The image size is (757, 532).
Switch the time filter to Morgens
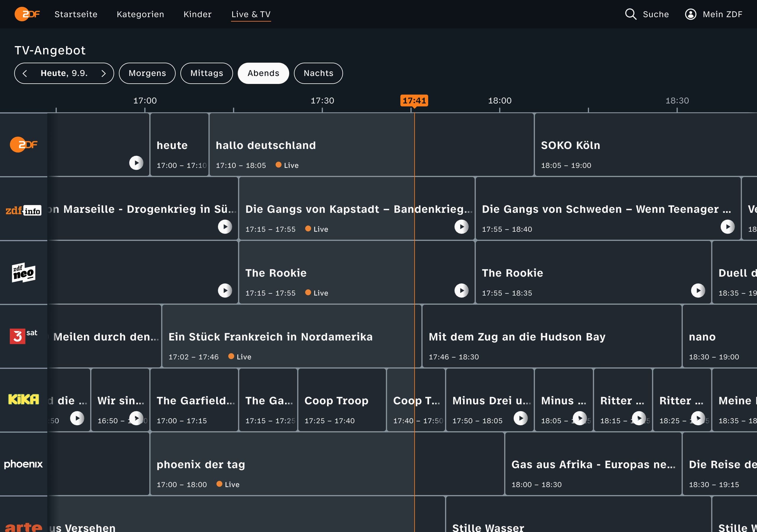(x=147, y=73)
